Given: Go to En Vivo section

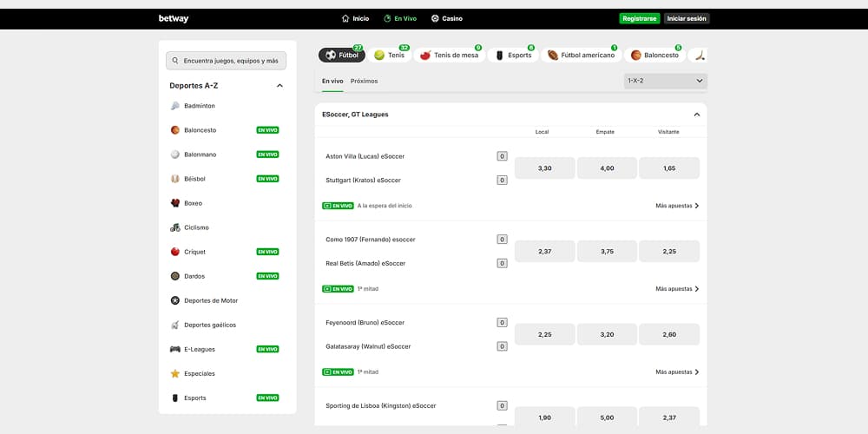Looking at the screenshot, I should coord(400,19).
